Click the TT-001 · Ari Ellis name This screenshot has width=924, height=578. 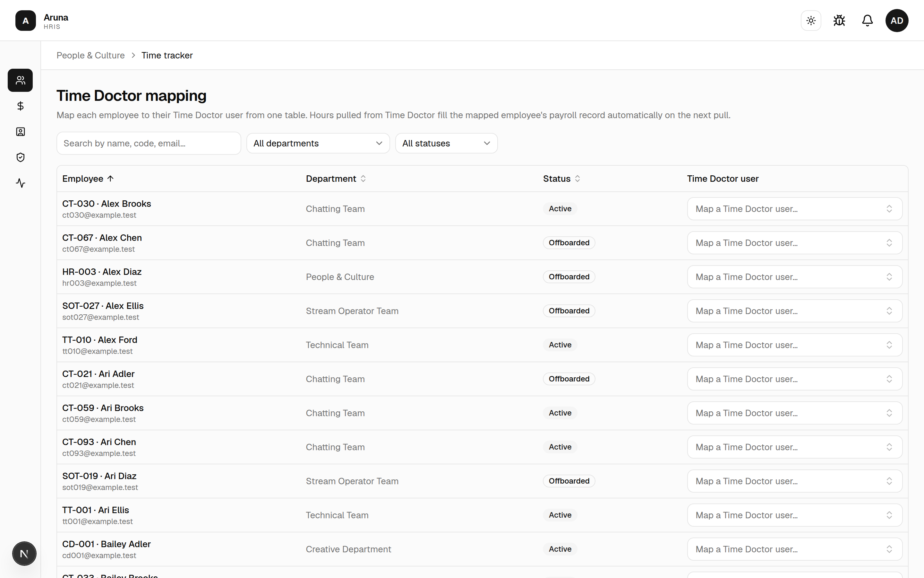(x=96, y=510)
